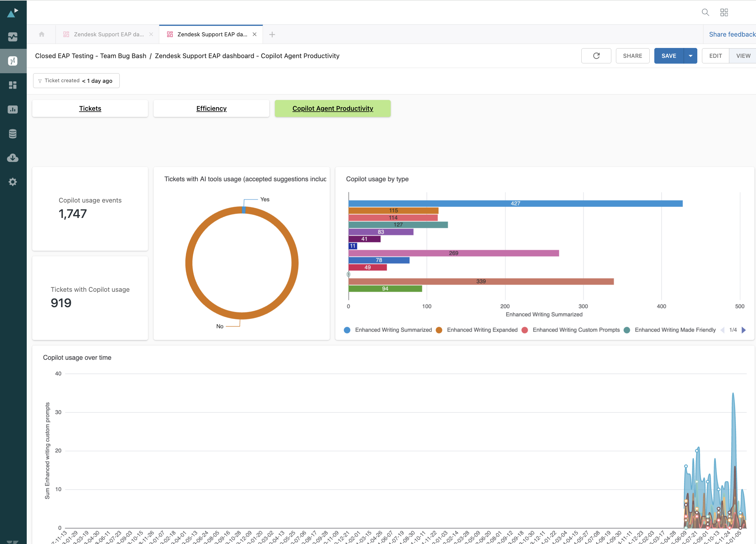Toggle Enhanced Writing Expanded legend item
This screenshot has height=544, width=756.
tap(482, 330)
